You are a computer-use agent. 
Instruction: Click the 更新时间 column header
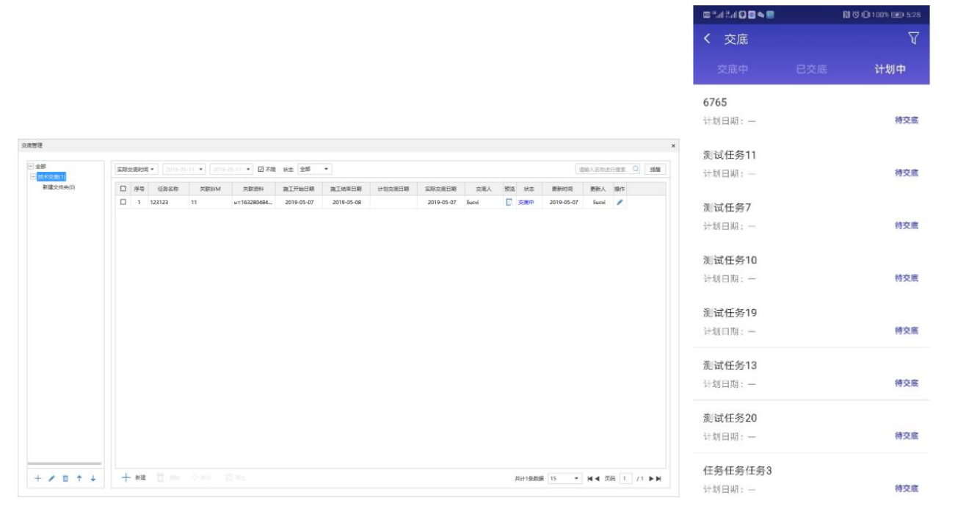tap(562, 189)
